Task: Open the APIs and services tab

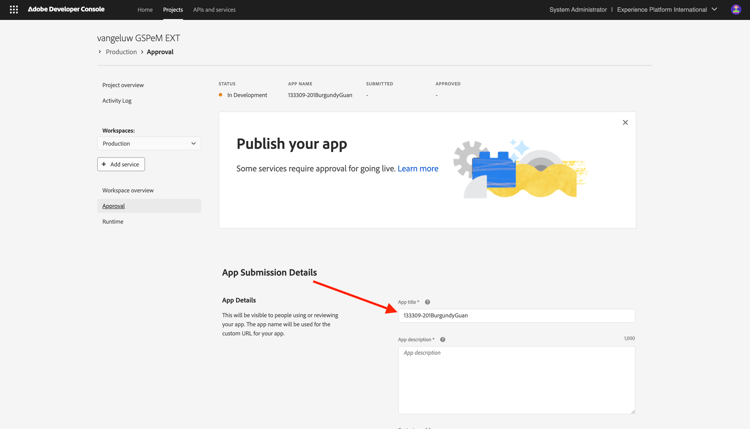Action: click(x=214, y=10)
